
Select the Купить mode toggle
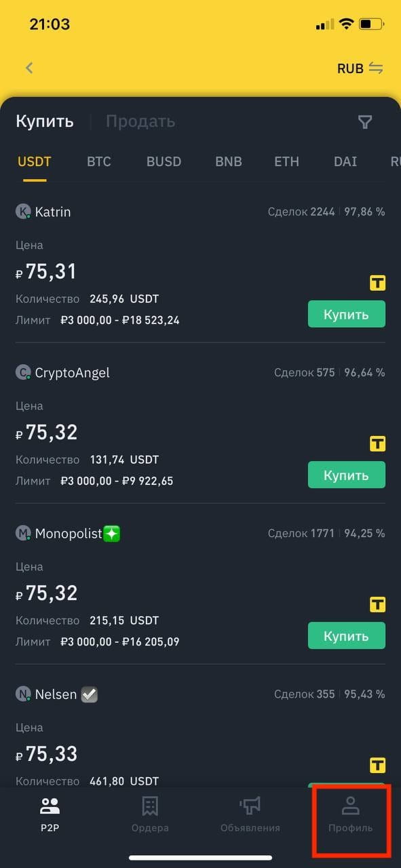tap(45, 121)
